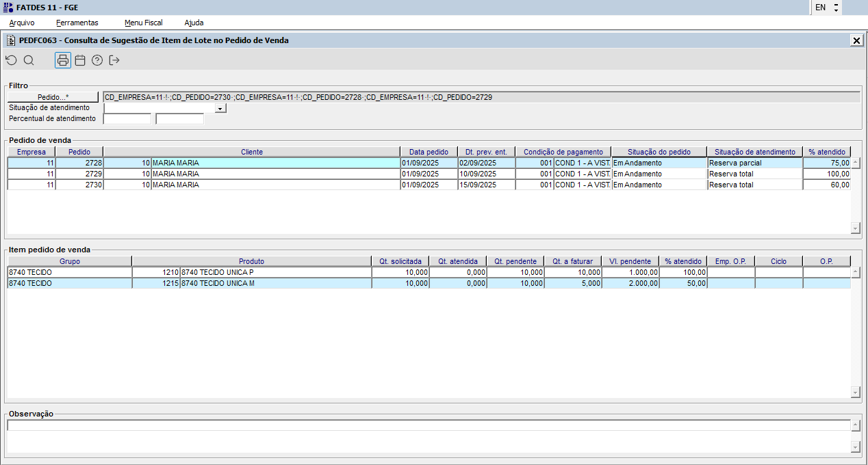Screen dimensions: 868x465
Task: Click product code 1210 cell
Action: click(156, 272)
